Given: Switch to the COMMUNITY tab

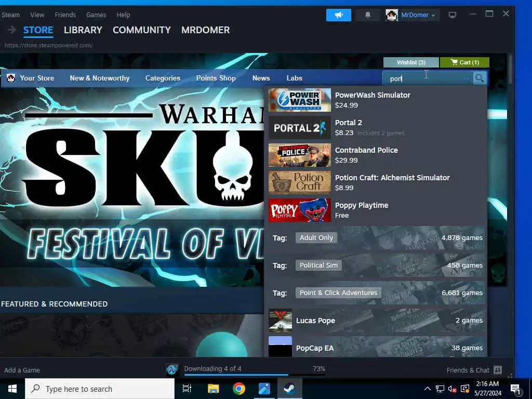Looking at the screenshot, I should (x=141, y=30).
